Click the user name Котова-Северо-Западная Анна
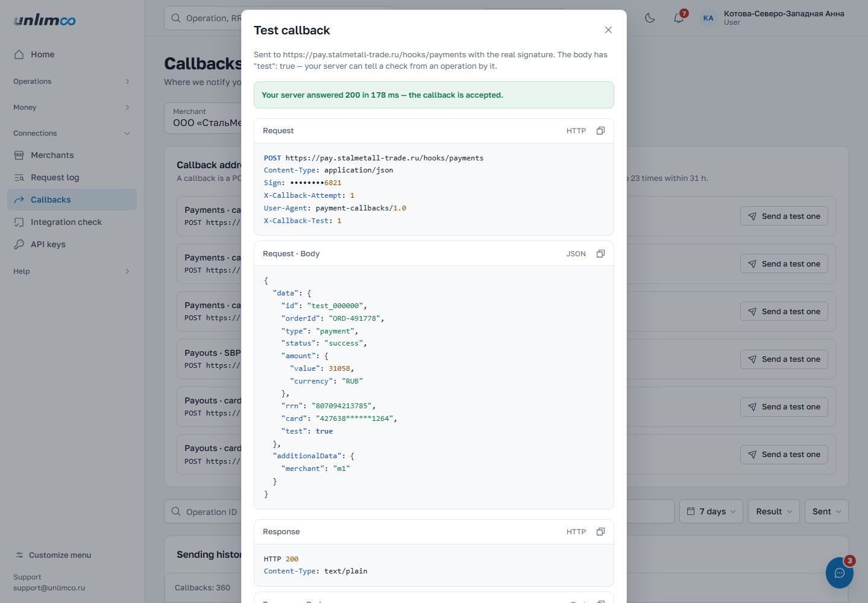868x603 pixels. coord(784,13)
